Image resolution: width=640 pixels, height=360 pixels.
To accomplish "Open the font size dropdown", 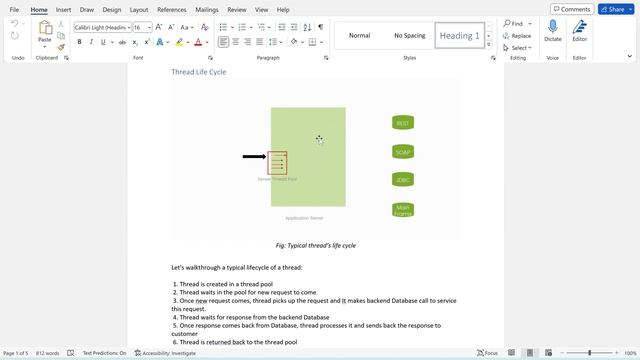I will coord(149,27).
